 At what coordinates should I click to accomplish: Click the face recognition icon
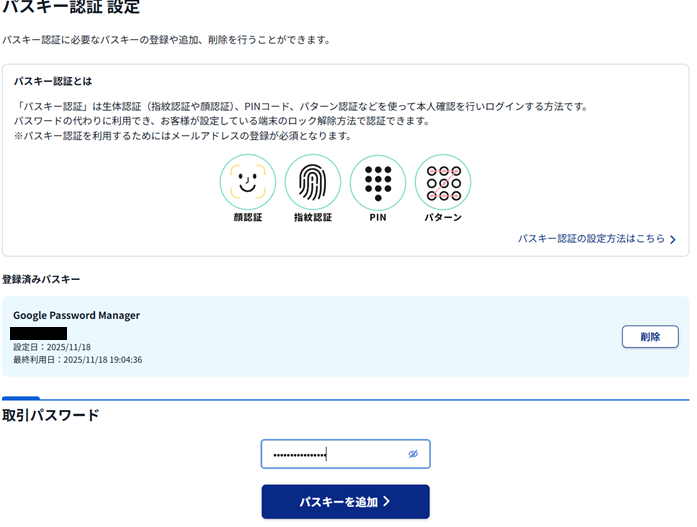(248, 182)
